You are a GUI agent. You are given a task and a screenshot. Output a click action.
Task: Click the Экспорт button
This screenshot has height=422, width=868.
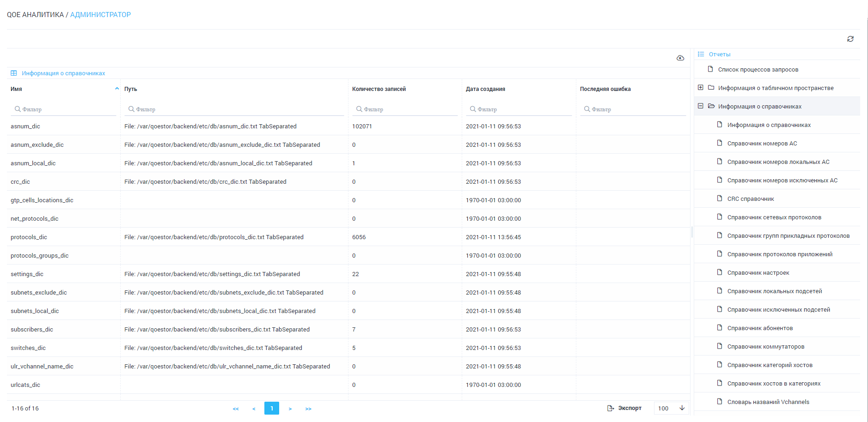[624, 408]
